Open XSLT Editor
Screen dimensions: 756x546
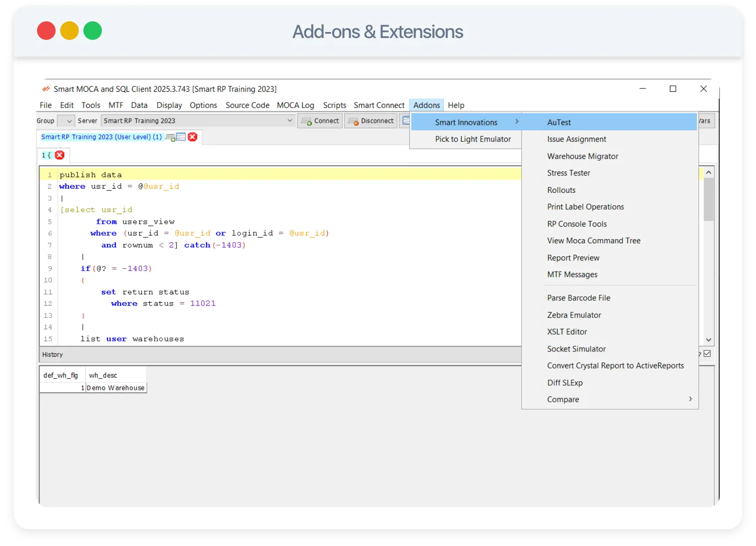click(610, 332)
